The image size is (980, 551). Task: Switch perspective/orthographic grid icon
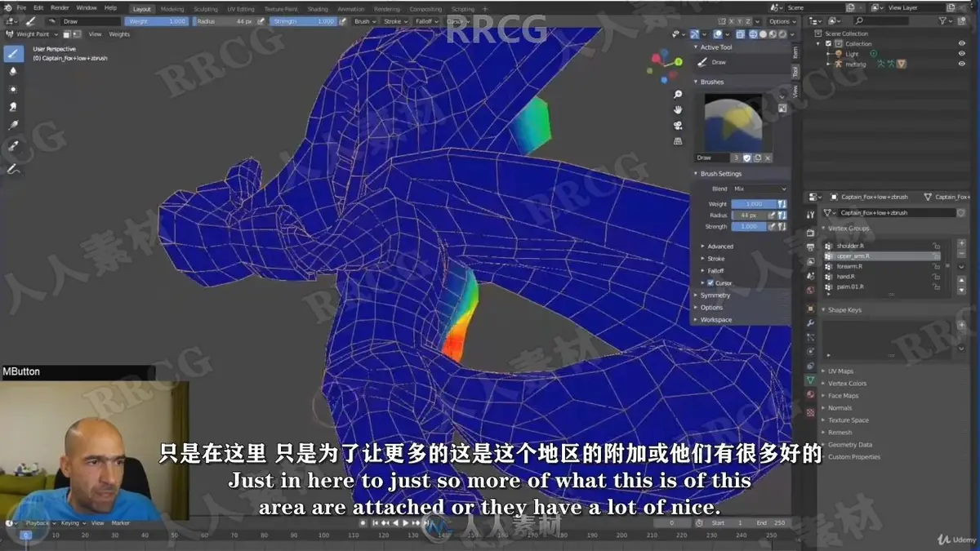pos(678,140)
